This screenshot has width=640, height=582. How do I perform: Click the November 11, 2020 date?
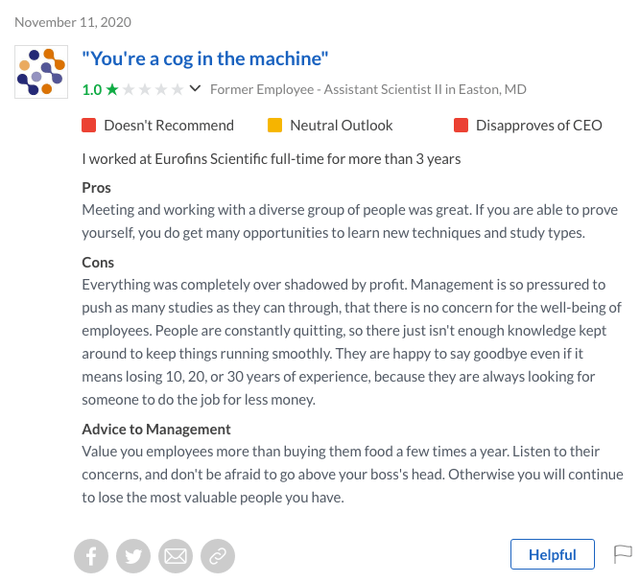[x=73, y=22]
